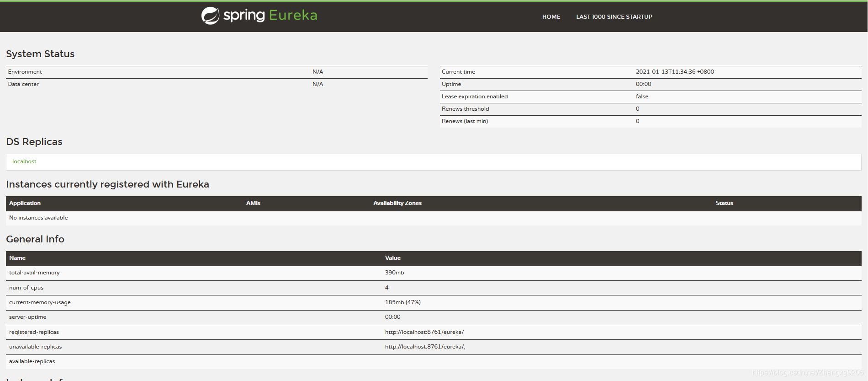The width and height of the screenshot is (868, 381).
Task: Click the Renews (last min) value 0
Action: 637,121
